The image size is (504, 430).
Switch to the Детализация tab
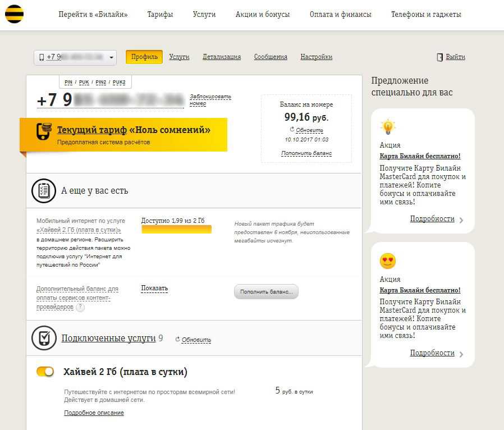(222, 57)
